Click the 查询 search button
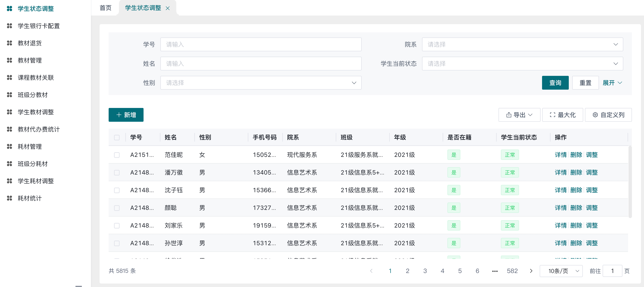This screenshot has width=644, height=287. click(x=555, y=83)
